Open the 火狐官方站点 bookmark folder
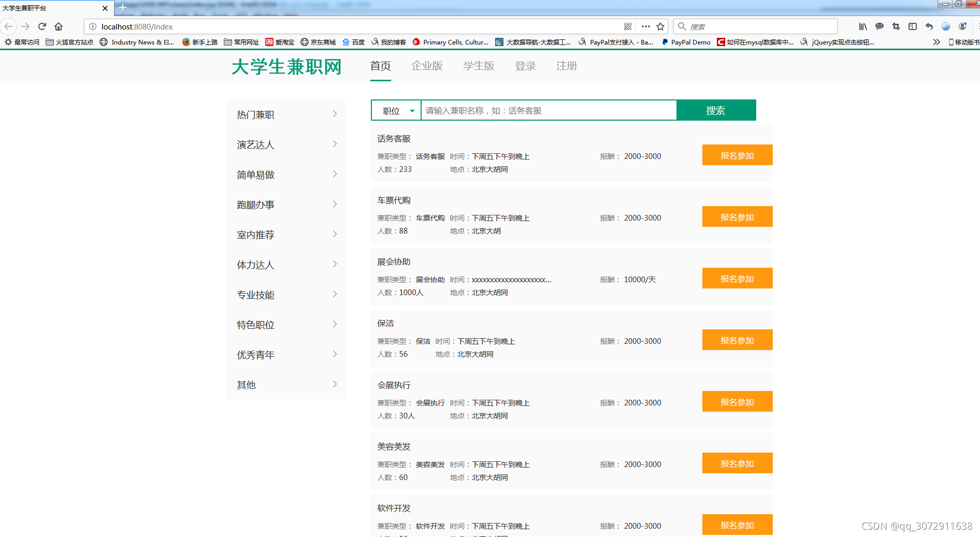Screen dimensions: 980x537 (x=69, y=42)
